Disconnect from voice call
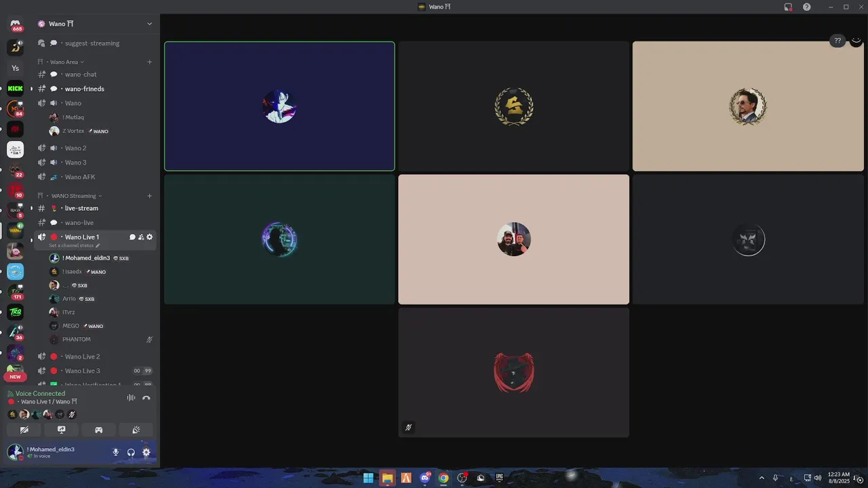 [146, 398]
